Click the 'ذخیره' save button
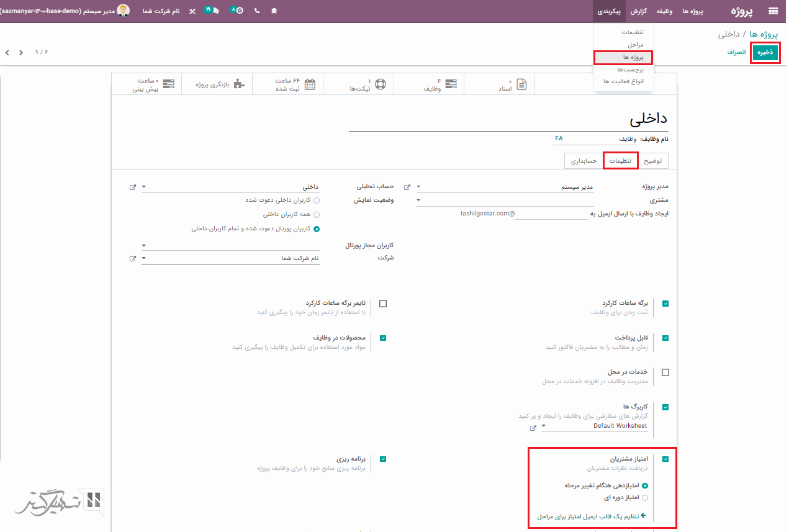The height and width of the screenshot is (532, 789). (765, 53)
